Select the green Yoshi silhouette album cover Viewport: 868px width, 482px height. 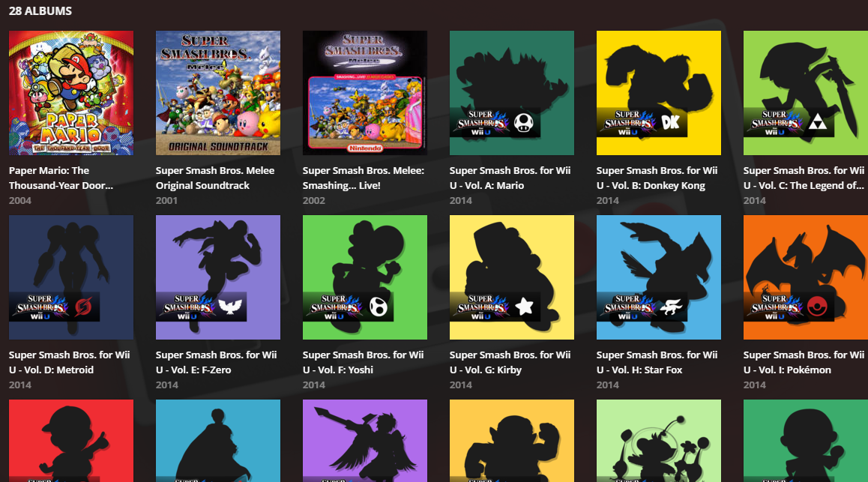(x=365, y=277)
